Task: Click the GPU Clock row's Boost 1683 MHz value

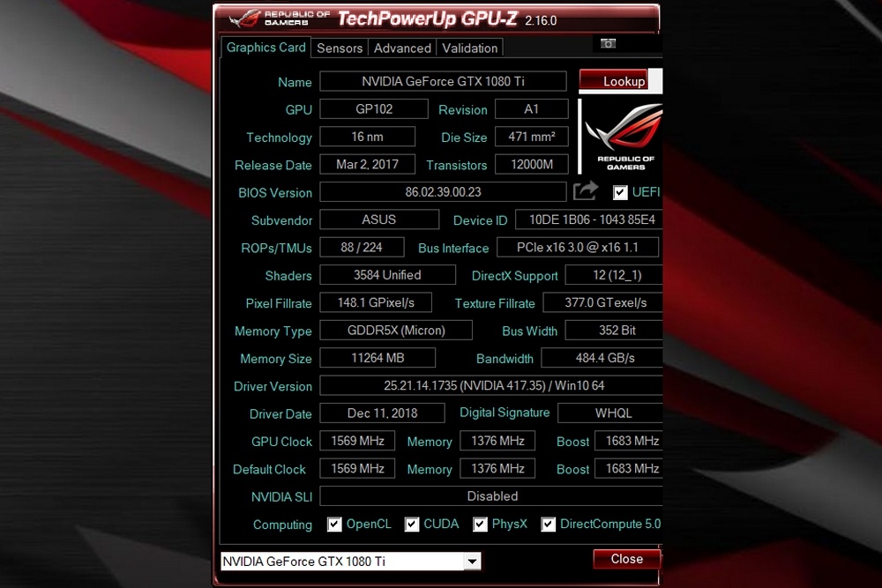Action: [630, 441]
